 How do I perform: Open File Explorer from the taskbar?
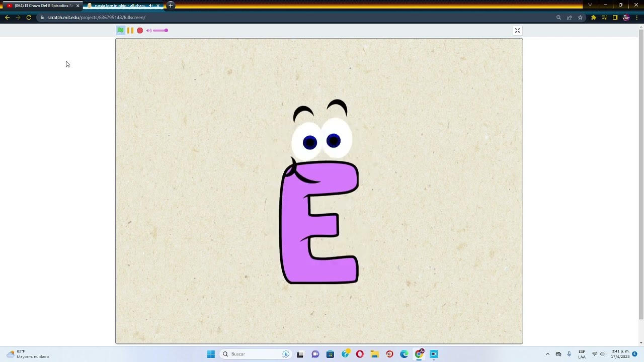tap(375, 354)
